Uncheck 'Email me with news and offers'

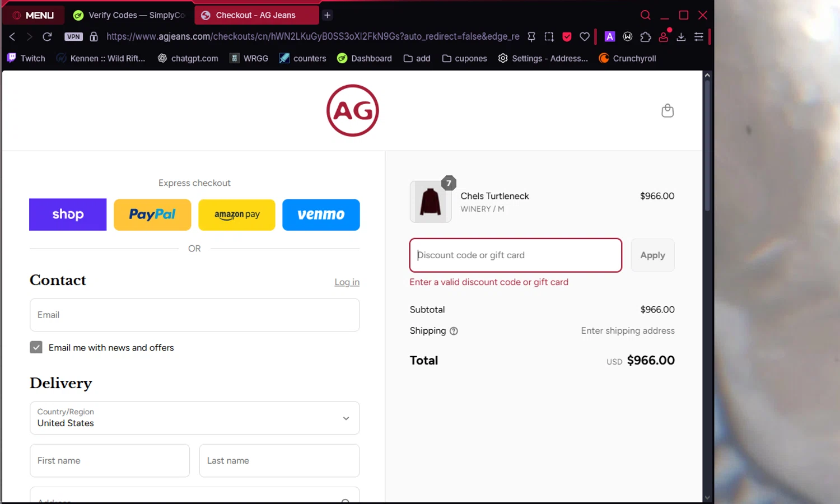pyautogui.click(x=36, y=347)
